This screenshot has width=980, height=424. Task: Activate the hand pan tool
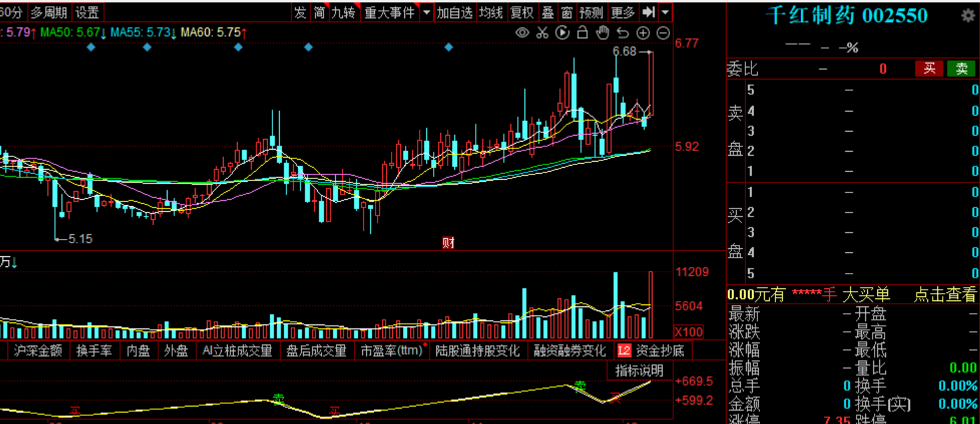click(x=603, y=33)
